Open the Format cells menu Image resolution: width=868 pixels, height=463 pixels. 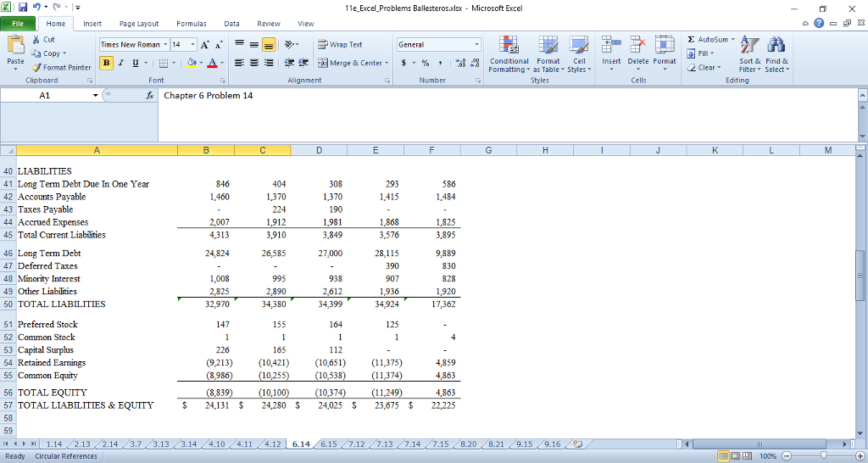[665, 53]
